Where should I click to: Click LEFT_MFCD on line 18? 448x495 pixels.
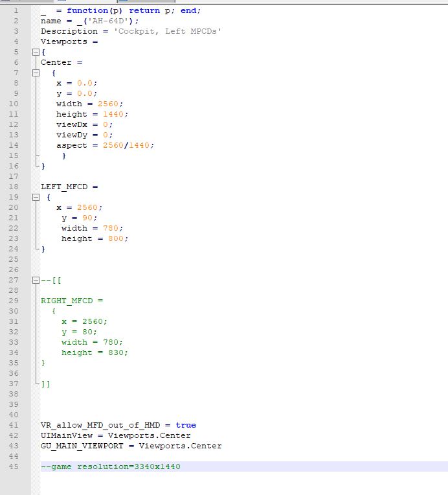[x=64, y=187]
